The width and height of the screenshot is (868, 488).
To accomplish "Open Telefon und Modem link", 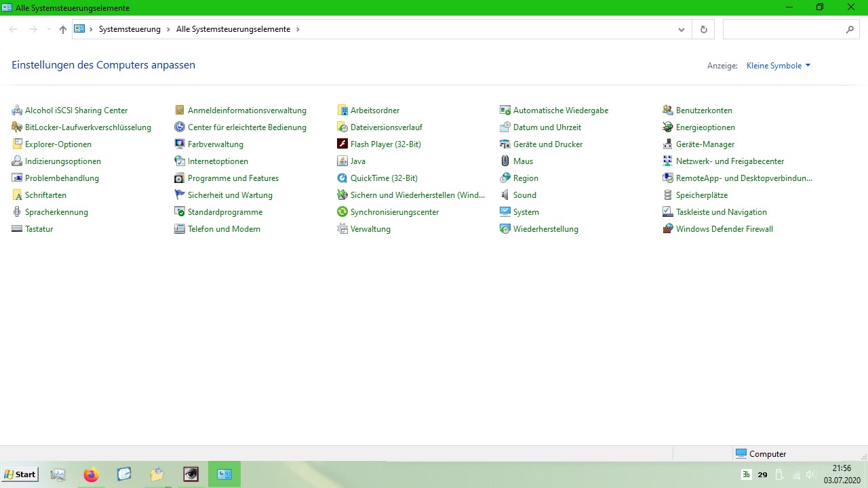I will (224, 229).
